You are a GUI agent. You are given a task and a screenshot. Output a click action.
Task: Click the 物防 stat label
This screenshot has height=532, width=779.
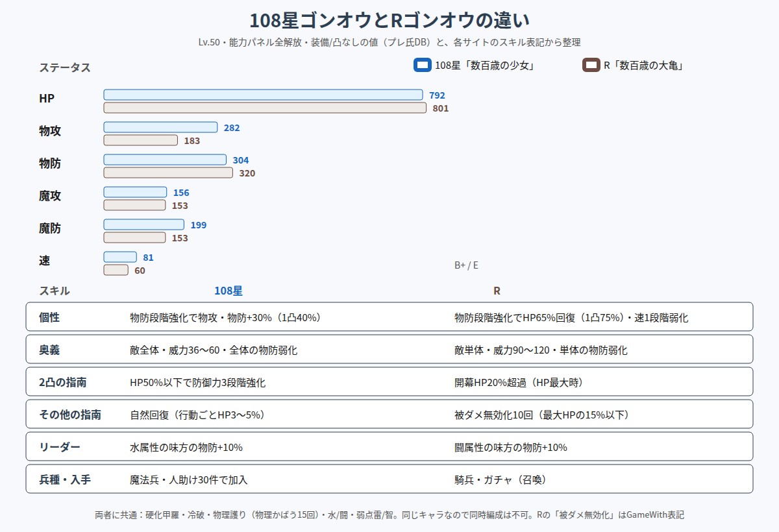tap(50, 163)
